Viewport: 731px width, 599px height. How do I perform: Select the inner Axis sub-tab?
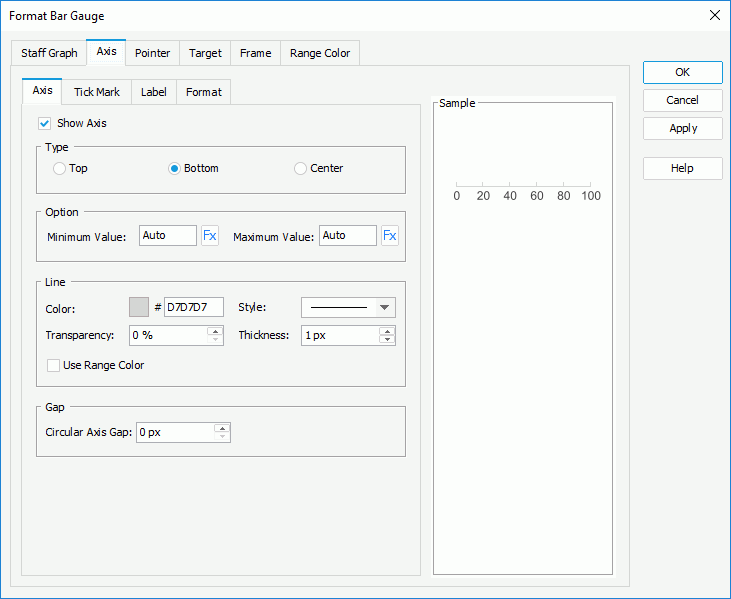coord(42,90)
